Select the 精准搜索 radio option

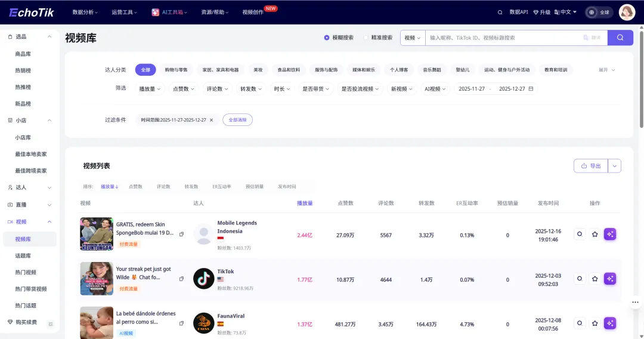(x=366, y=38)
